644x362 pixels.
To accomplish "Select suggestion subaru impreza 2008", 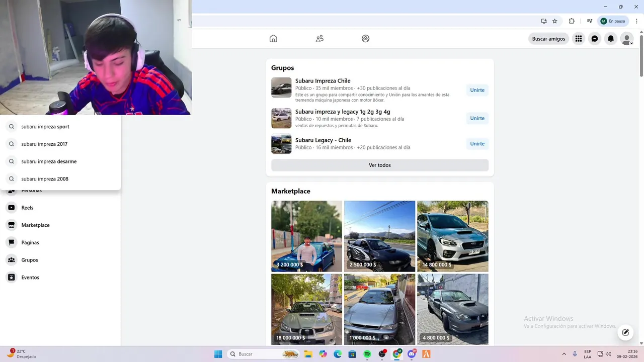I will tap(60, 179).
